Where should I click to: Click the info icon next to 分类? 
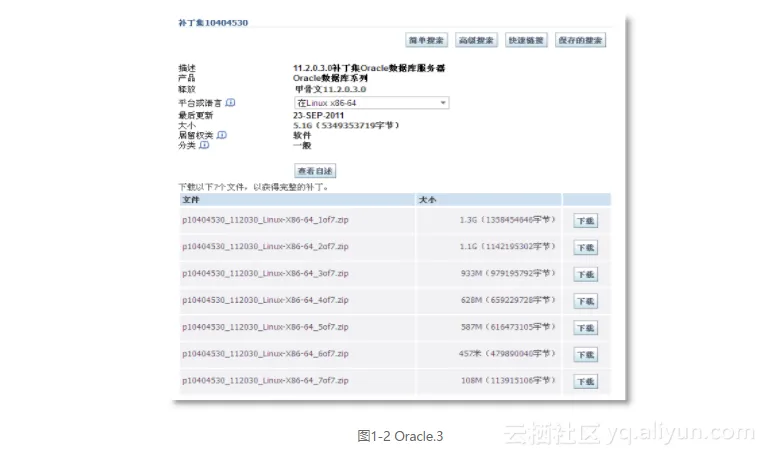click(204, 145)
